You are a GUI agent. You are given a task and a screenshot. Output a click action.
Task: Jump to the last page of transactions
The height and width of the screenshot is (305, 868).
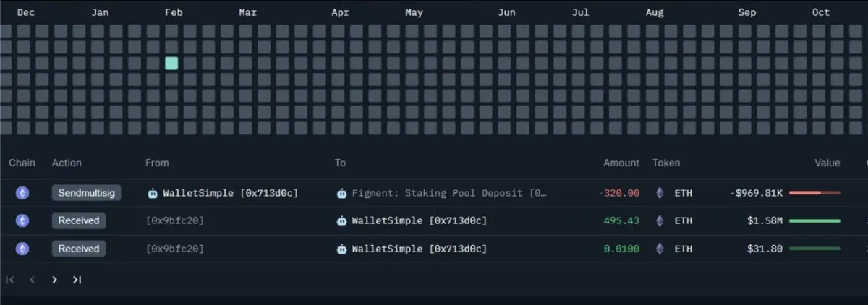[x=77, y=280]
